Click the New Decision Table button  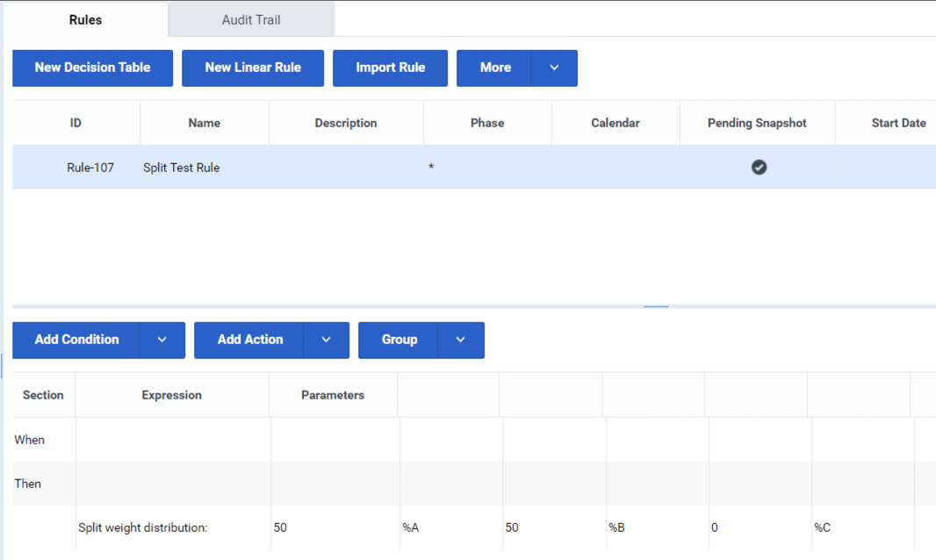click(x=92, y=68)
